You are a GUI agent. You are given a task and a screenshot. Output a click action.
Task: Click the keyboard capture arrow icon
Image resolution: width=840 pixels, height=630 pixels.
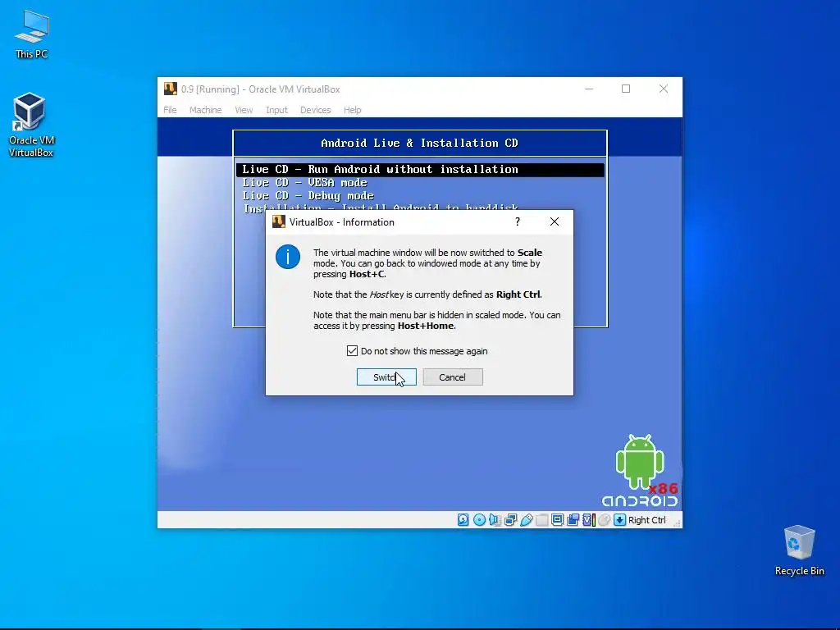pyautogui.click(x=619, y=519)
